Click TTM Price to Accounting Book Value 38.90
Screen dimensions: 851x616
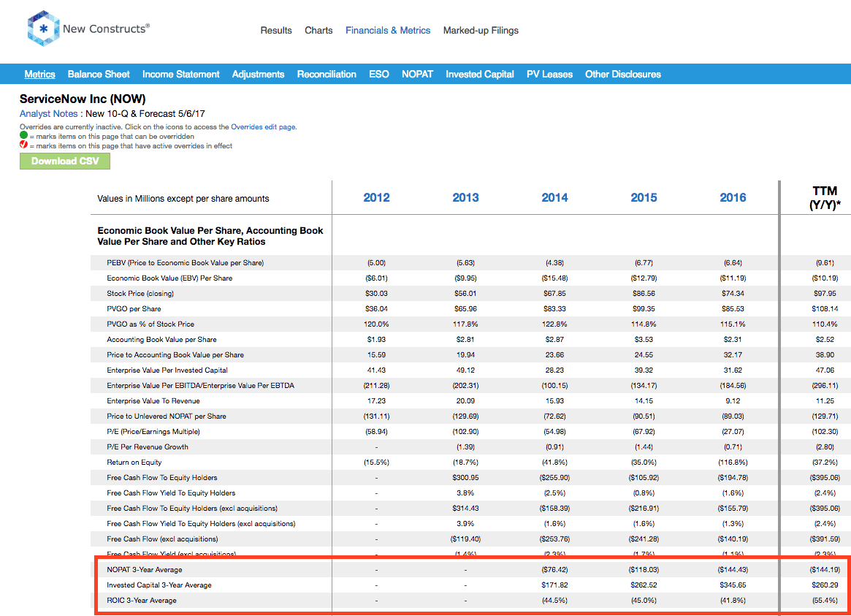click(825, 355)
